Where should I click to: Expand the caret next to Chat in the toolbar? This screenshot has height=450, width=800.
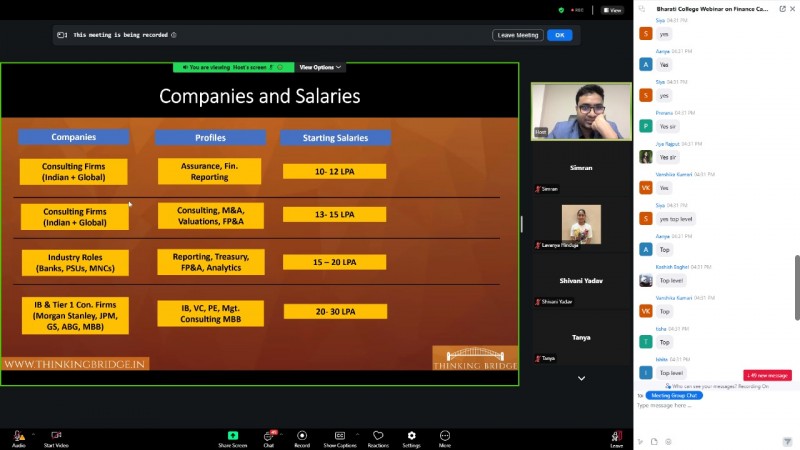tap(282, 435)
